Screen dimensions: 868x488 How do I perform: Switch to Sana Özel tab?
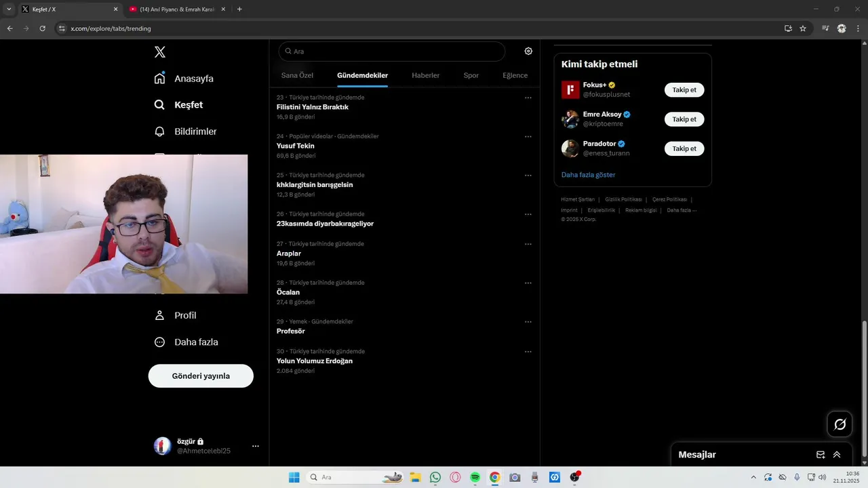click(x=297, y=75)
